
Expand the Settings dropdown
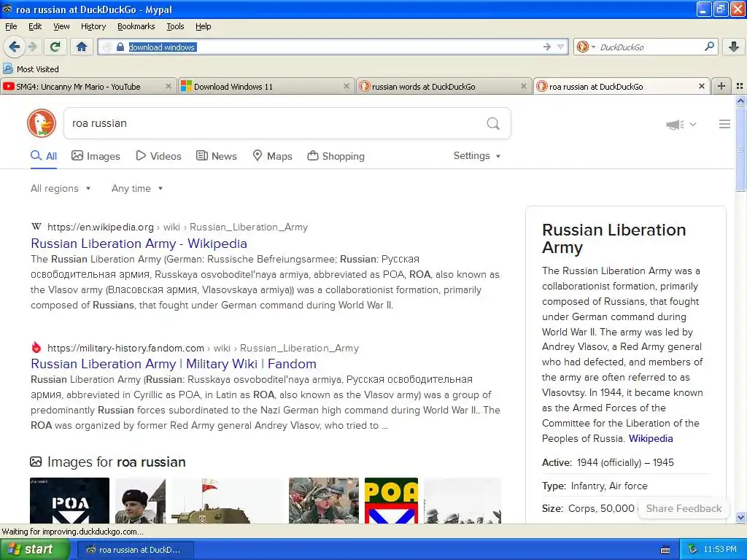[477, 156]
